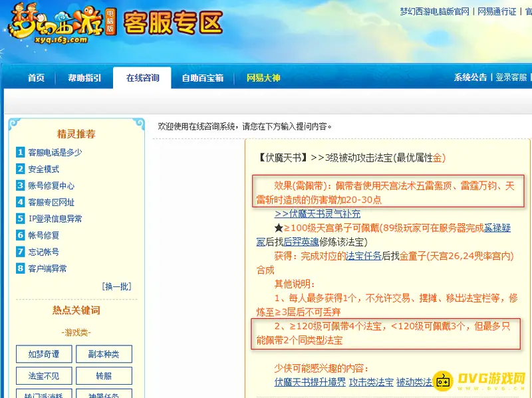This screenshot has width=532, height=398.
Task: Click number 4 icon beside 客服专区网址
Action: coord(21,202)
